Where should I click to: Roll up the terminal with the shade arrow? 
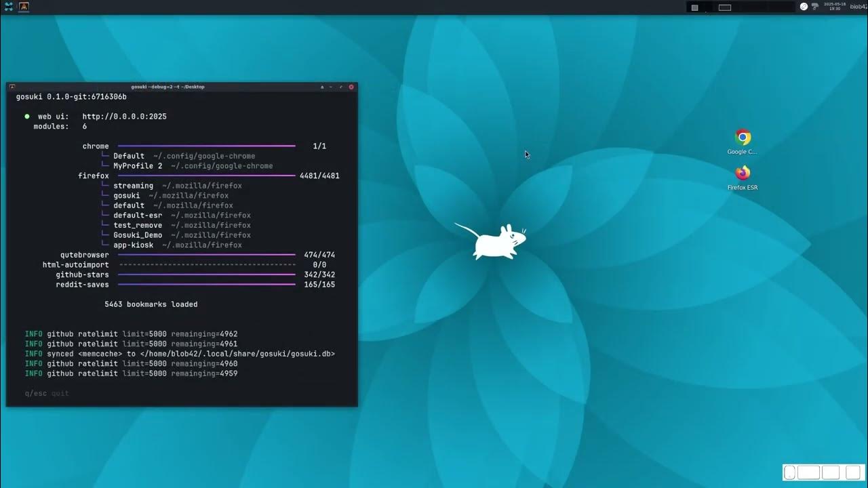323,87
